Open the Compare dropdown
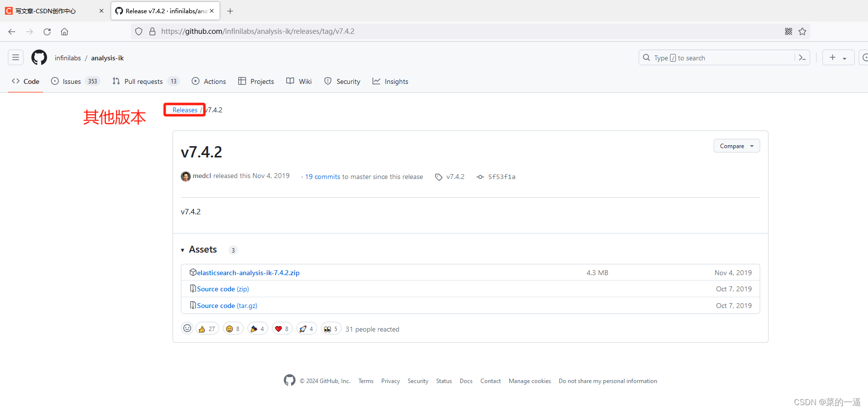868x411 pixels. [737, 146]
